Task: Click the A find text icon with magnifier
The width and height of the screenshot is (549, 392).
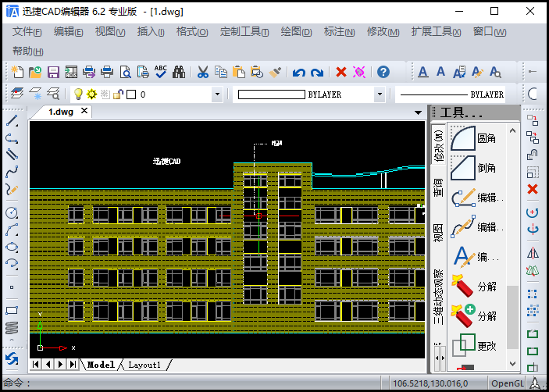Action: (495, 72)
